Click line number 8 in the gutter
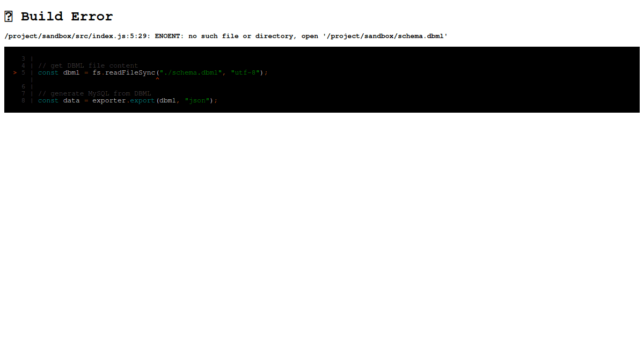Image resolution: width=644 pixels, height=338 pixels. (x=23, y=100)
